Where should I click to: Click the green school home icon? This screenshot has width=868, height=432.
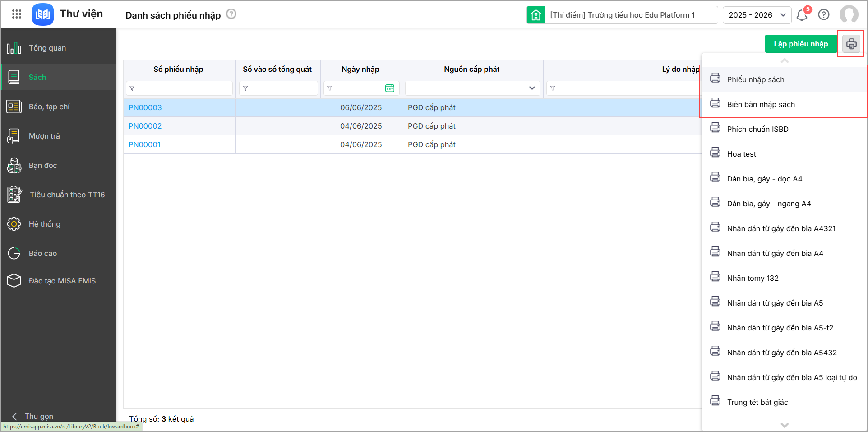tap(536, 15)
